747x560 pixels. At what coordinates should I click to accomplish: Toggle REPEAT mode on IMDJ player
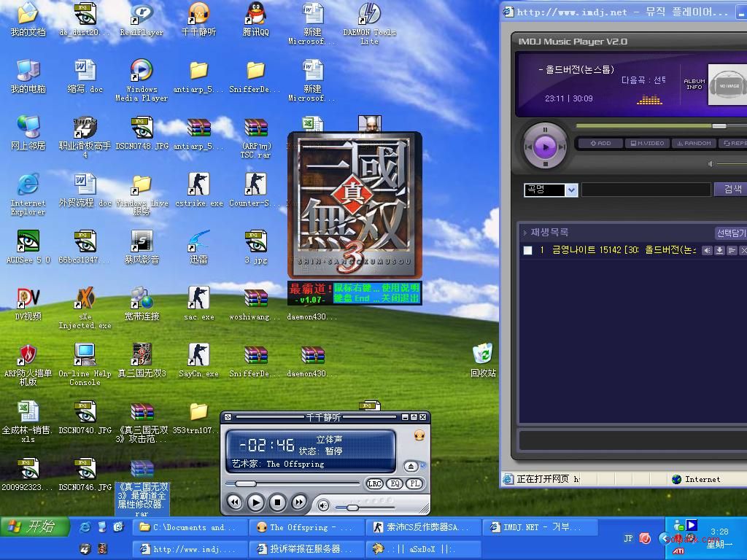[735, 144]
